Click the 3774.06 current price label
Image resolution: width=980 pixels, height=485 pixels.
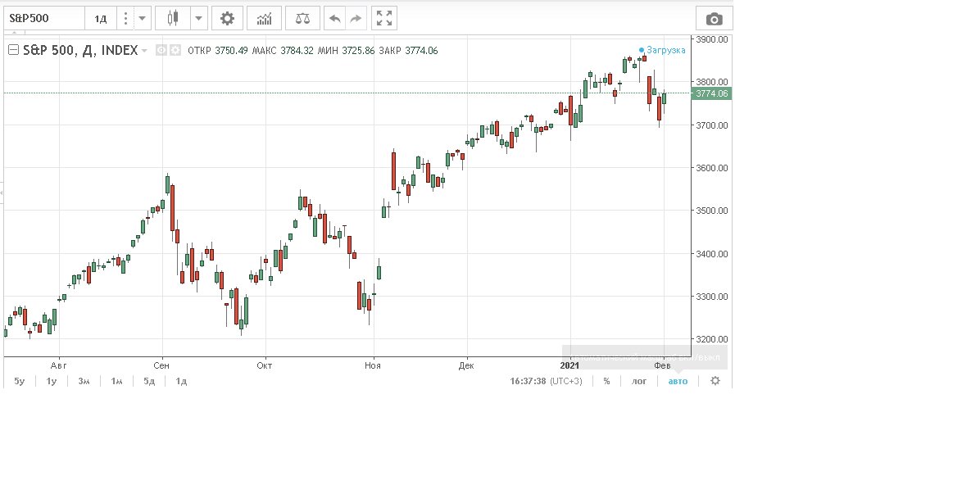[x=711, y=93]
